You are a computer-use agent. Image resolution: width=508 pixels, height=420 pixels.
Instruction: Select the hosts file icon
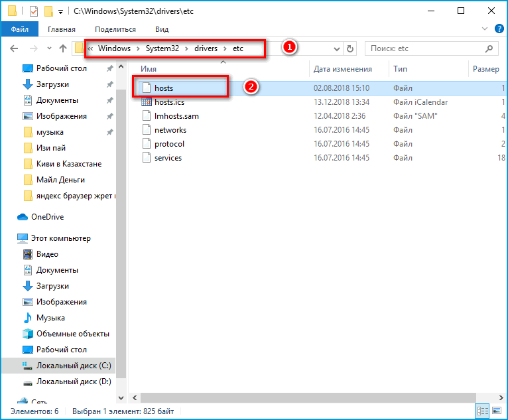click(x=147, y=88)
